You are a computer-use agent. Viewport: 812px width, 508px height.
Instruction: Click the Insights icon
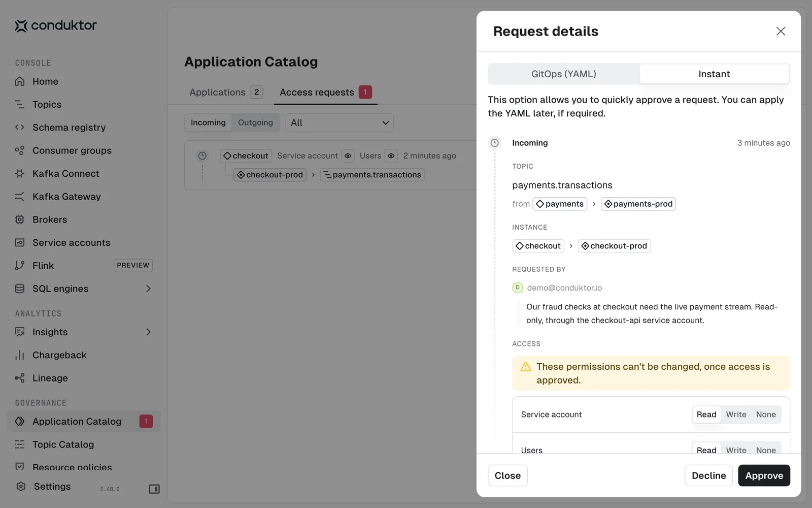click(20, 332)
